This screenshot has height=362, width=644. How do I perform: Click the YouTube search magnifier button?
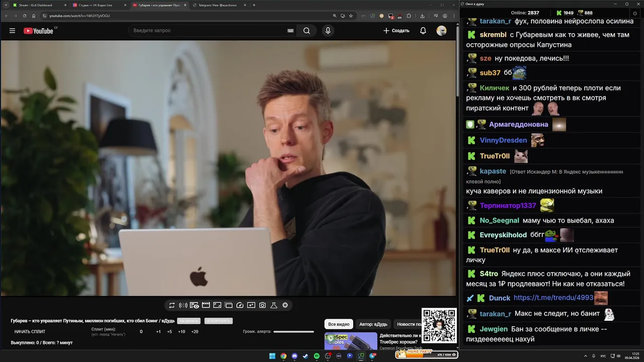306,31
